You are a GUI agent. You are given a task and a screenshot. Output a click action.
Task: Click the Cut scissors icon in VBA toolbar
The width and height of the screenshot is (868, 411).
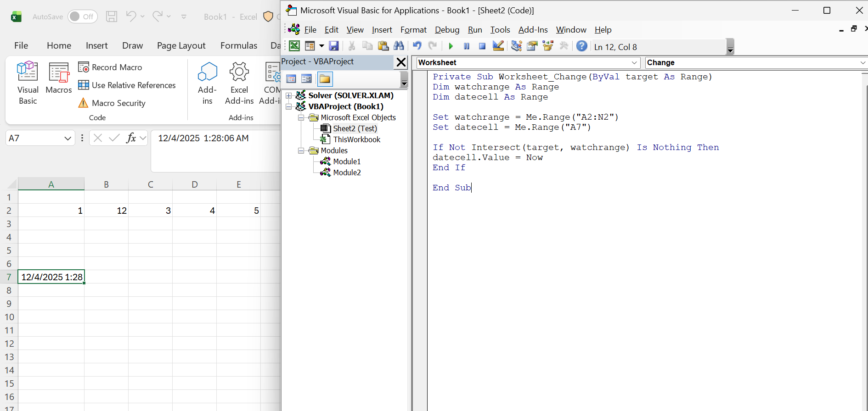point(352,46)
